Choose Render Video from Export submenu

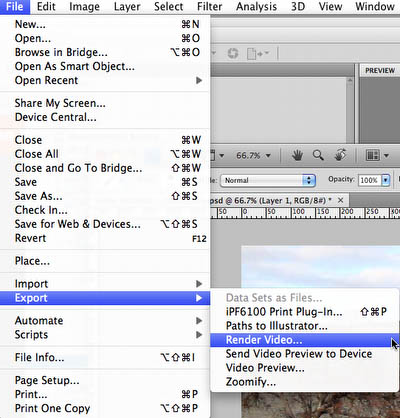coord(305,340)
